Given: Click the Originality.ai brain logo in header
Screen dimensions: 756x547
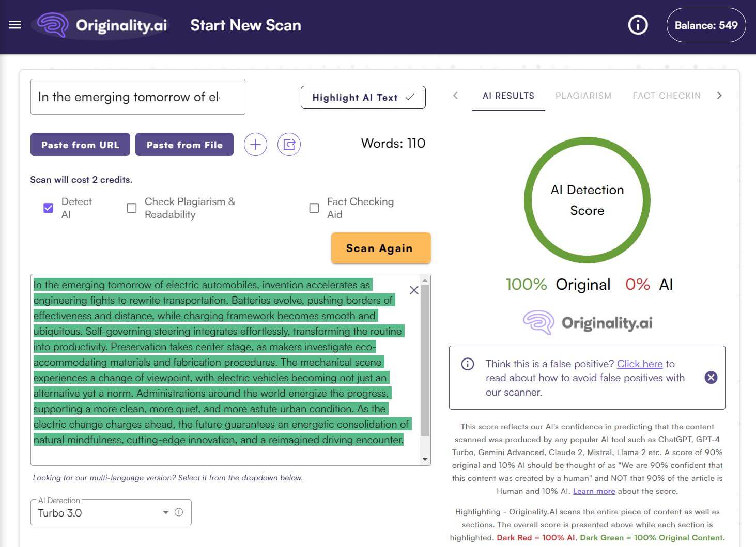Looking at the screenshot, I should (53, 25).
